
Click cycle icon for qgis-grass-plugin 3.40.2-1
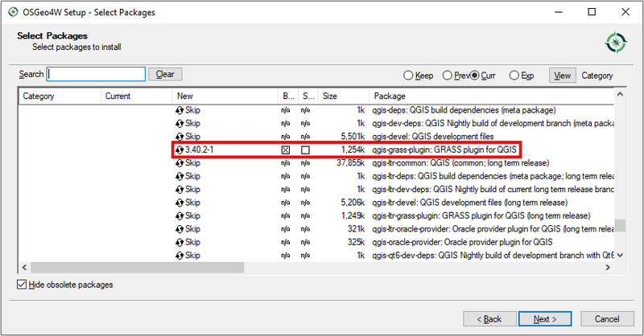(180, 150)
